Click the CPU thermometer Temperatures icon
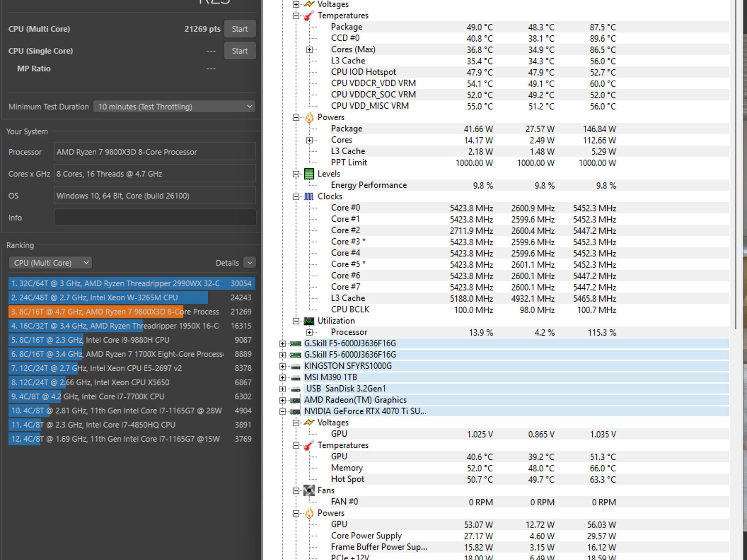This screenshot has width=747, height=560. tap(309, 16)
